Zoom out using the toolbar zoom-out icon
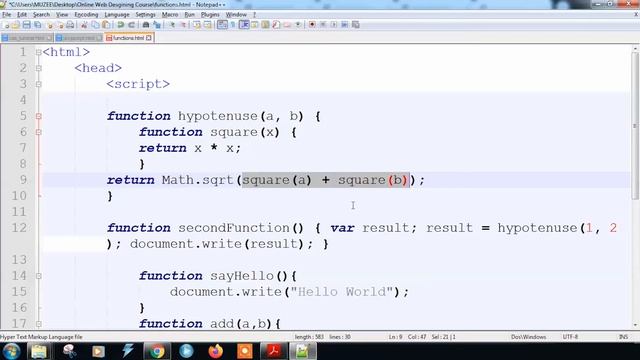Image resolution: width=640 pixels, height=360 pixels. (x=183, y=25)
